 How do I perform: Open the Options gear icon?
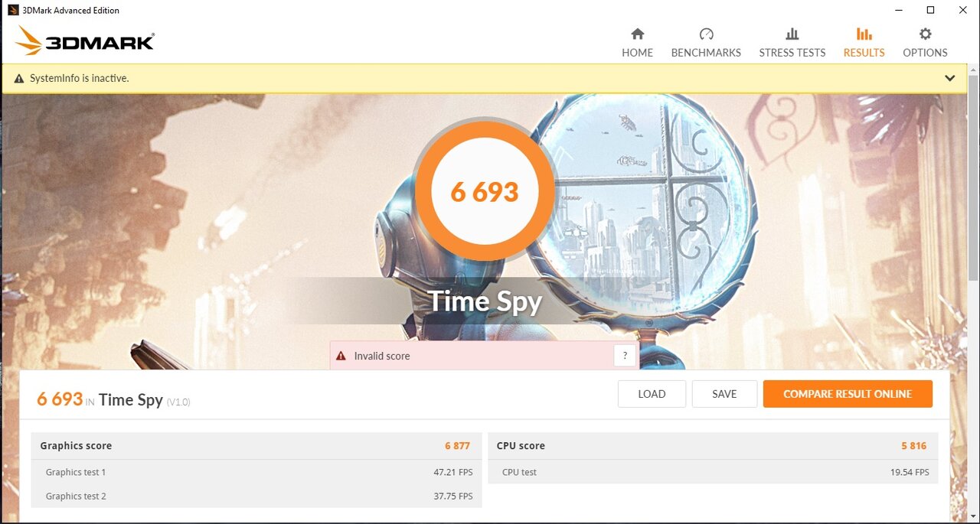(925, 34)
